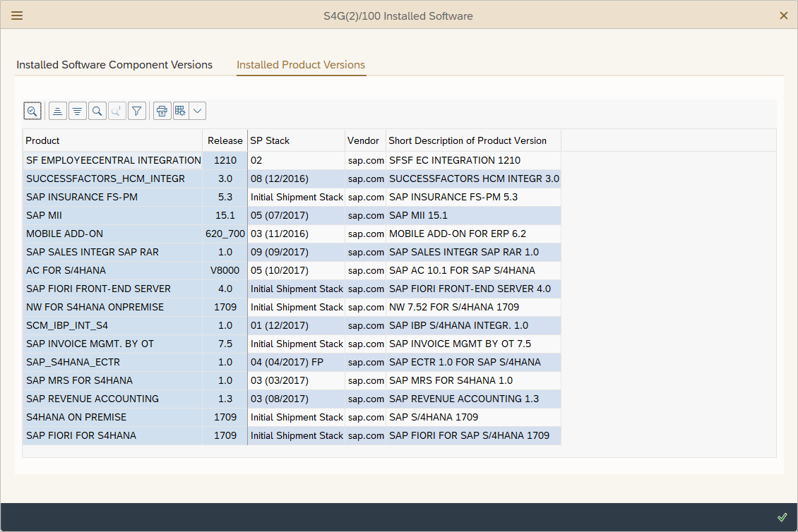Select the Installed Product Versions tab
Viewport: 798px width, 532px height.
(x=301, y=65)
